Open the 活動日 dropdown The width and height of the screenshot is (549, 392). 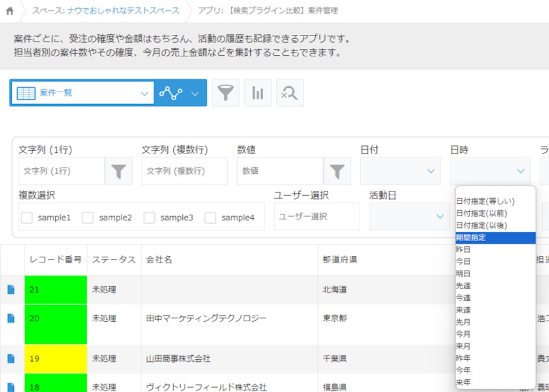409,217
